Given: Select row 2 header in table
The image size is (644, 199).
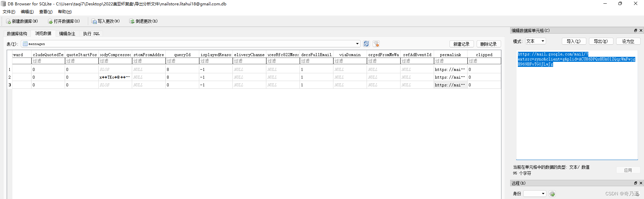Looking at the screenshot, I should pos(10,77).
